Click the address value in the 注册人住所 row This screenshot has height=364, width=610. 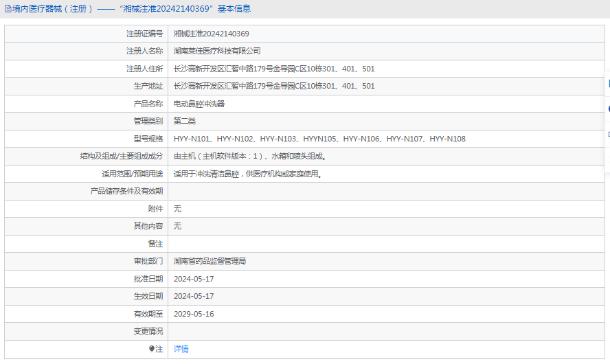[x=274, y=69]
